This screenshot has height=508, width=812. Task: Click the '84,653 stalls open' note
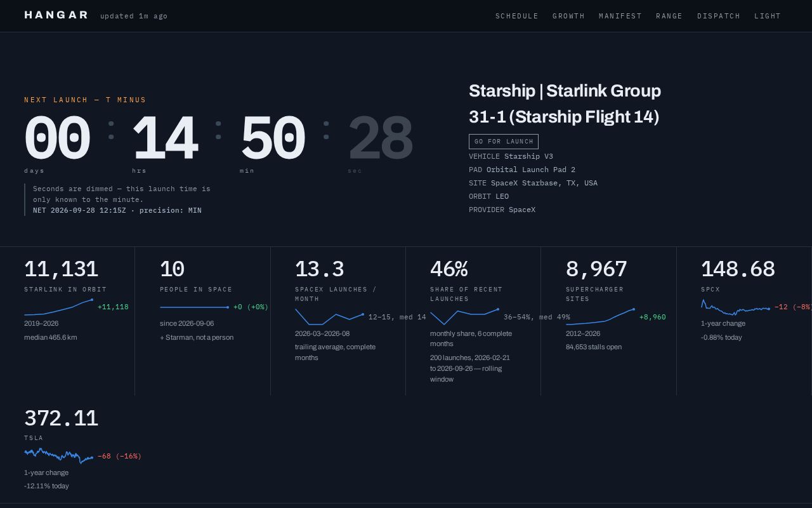594,347
